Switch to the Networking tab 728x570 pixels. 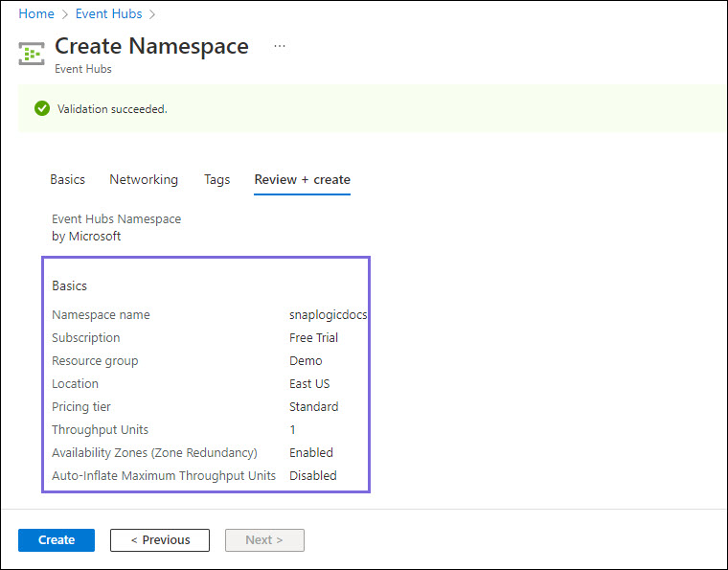point(144,180)
